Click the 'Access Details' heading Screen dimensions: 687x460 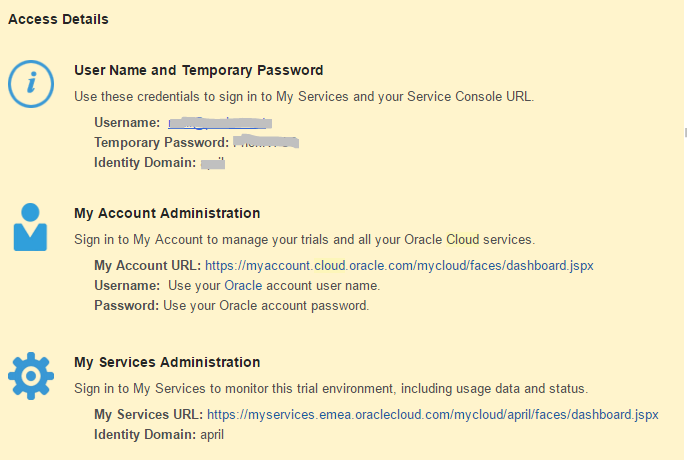pos(58,19)
